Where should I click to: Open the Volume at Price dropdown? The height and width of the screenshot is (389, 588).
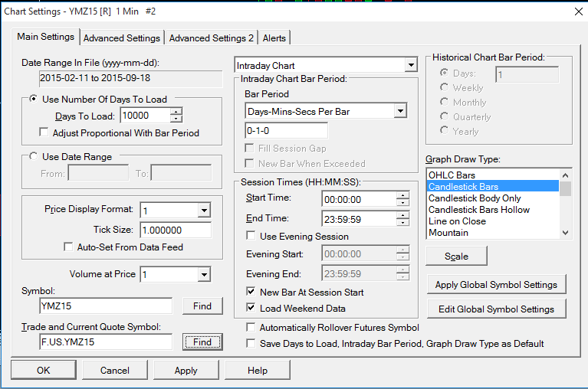click(204, 275)
